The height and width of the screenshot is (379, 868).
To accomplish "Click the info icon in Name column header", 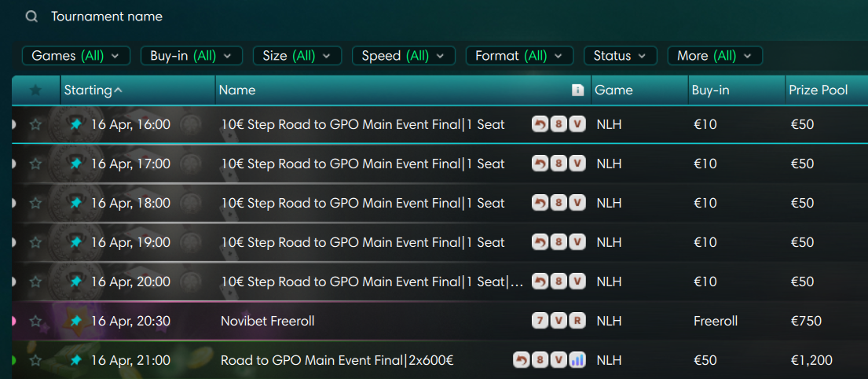I will 577,90.
